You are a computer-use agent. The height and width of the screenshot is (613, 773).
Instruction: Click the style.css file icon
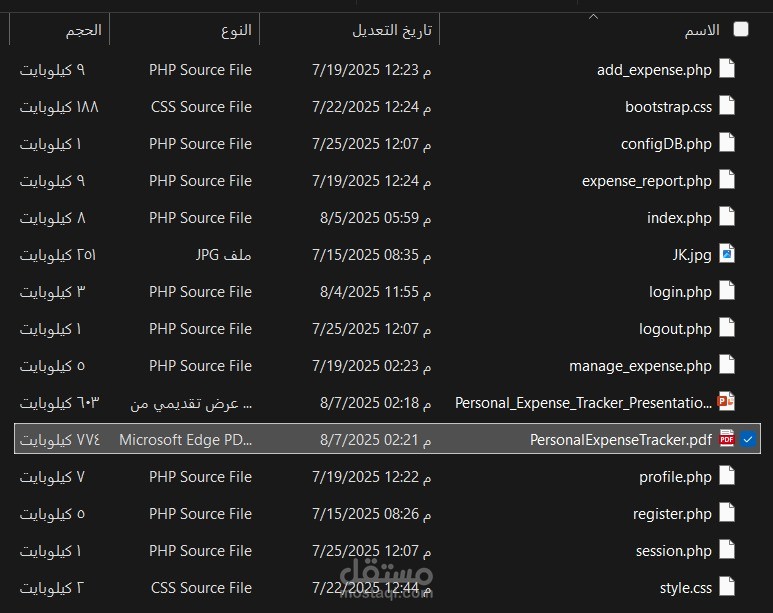[x=727, y=586]
